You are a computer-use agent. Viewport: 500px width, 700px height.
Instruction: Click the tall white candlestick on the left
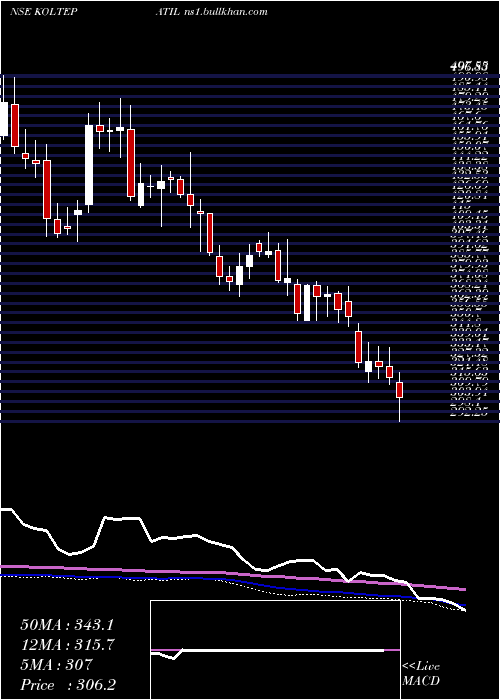pos(89,165)
